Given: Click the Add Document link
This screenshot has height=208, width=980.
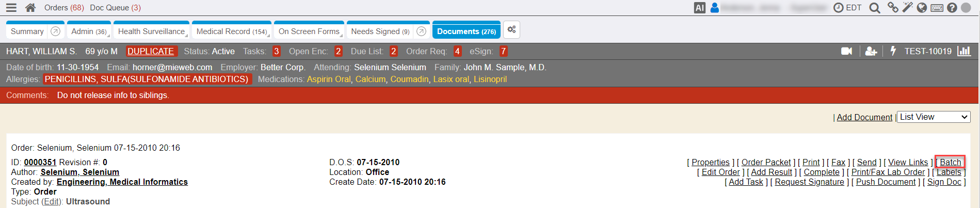Looking at the screenshot, I should pyautogui.click(x=864, y=117).
